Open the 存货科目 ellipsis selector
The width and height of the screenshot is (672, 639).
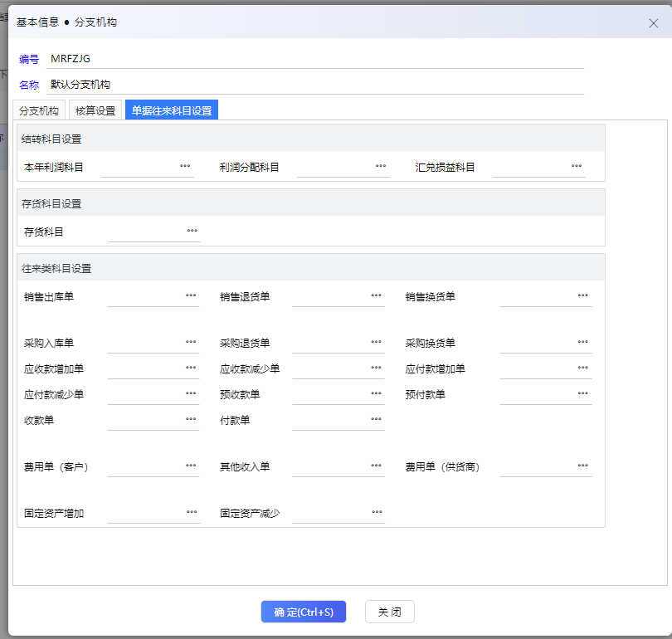[x=192, y=231]
